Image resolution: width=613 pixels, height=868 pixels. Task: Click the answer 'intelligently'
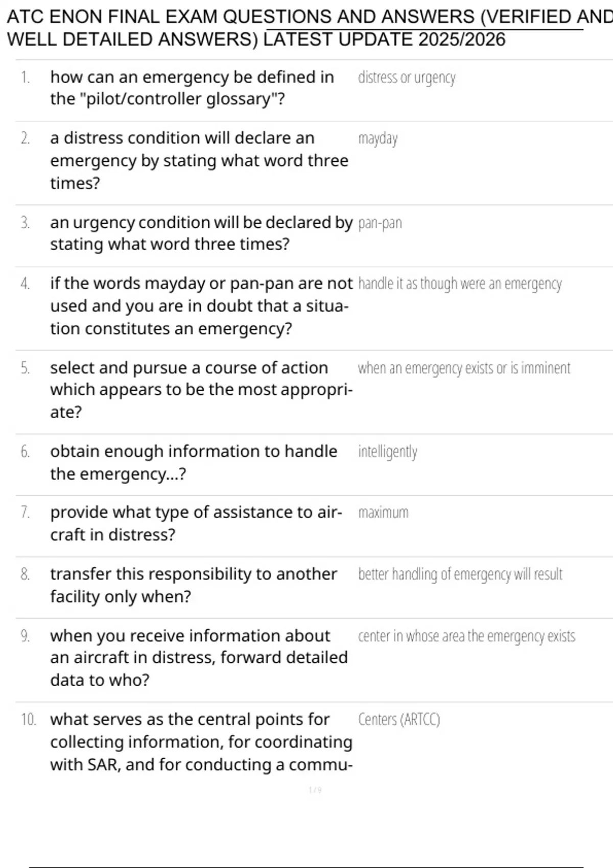[x=388, y=452]
